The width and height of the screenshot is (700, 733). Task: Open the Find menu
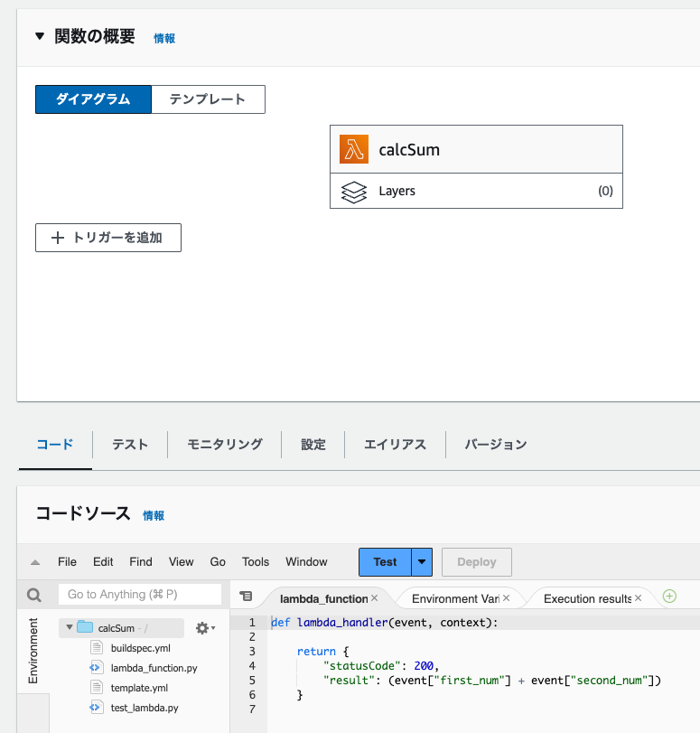pos(141,562)
